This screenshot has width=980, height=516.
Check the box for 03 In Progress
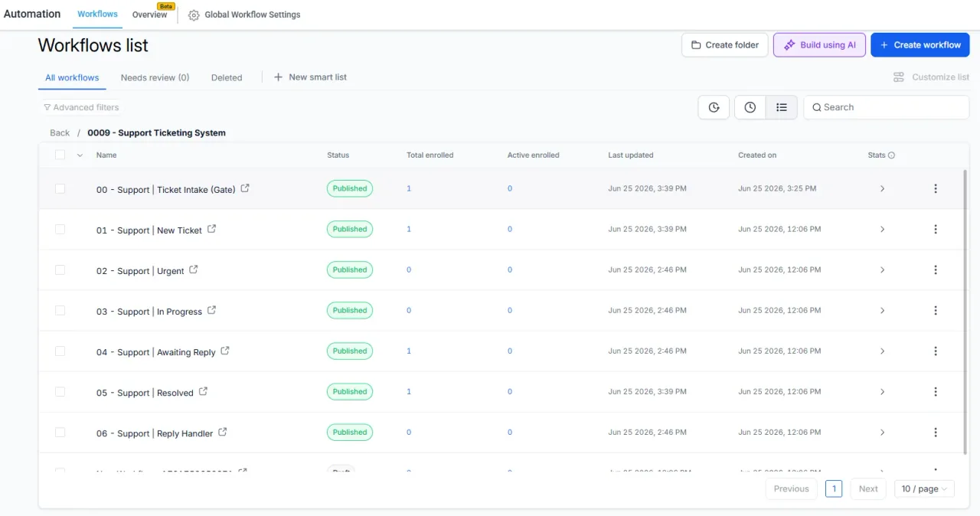[x=60, y=310]
